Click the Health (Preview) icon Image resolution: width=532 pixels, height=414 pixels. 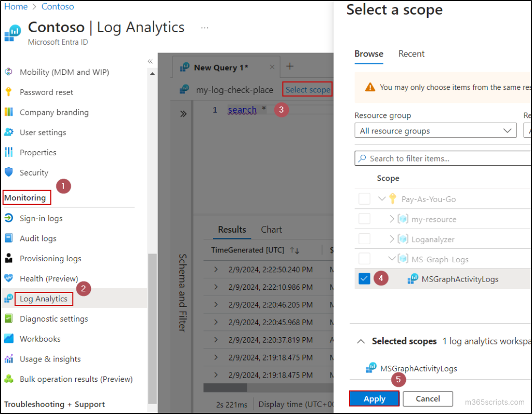pyautogui.click(x=10, y=278)
